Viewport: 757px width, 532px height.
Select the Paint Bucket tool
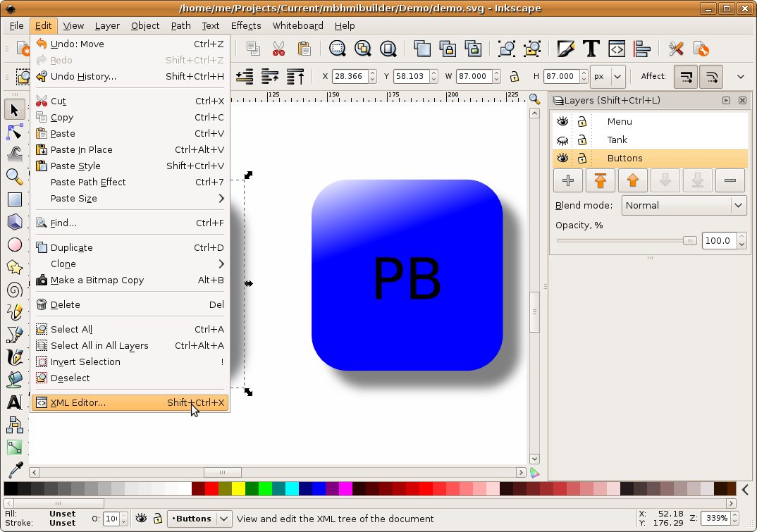pyautogui.click(x=15, y=380)
